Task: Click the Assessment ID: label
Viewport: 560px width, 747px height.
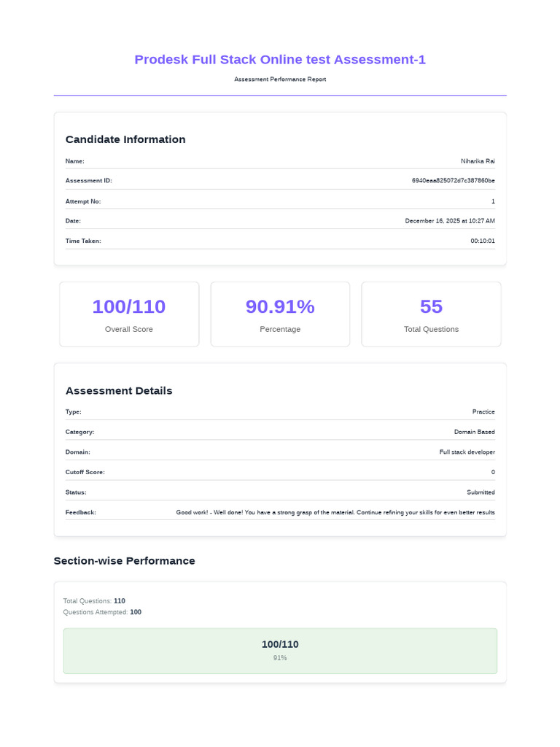Action: pos(88,181)
